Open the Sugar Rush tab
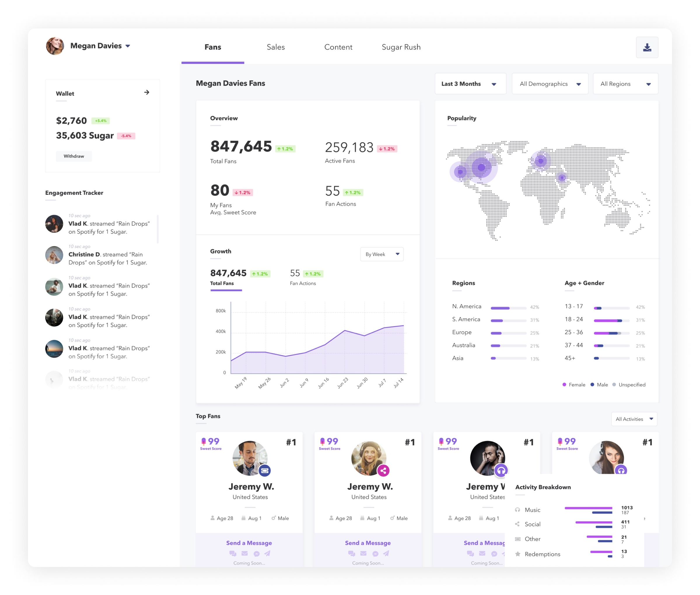This screenshot has height=595, width=700. [x=401, y=47]
